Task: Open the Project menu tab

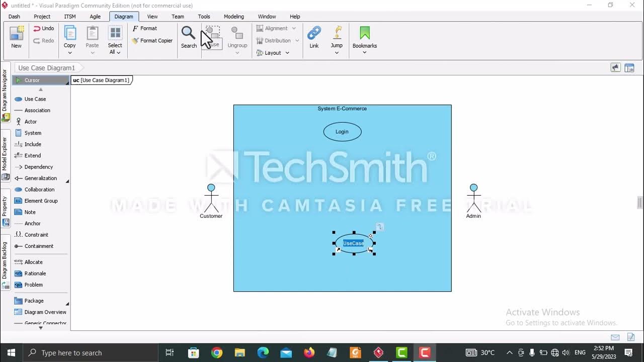Action: [x=42, y=17]
